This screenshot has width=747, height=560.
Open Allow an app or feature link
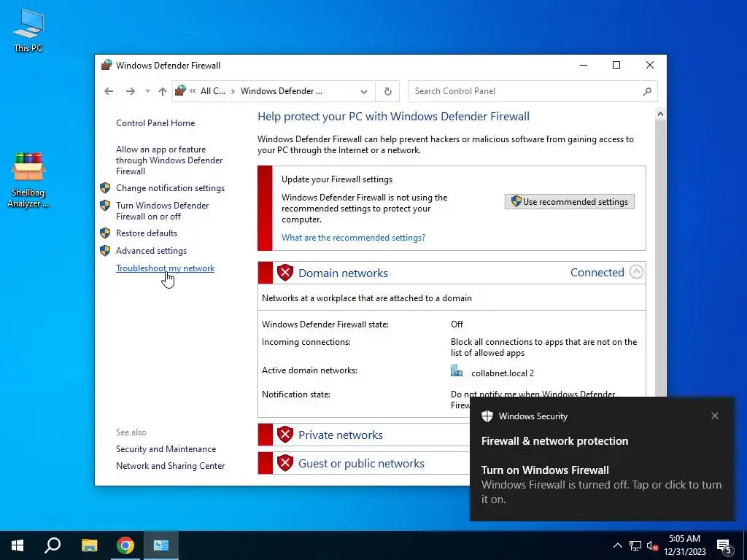[169, 160]
